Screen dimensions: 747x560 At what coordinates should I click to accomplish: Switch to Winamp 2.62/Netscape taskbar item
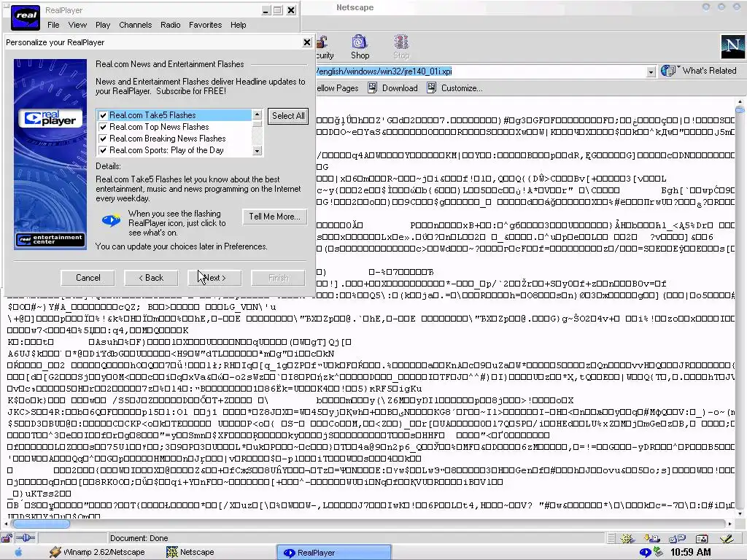pos(98,553)
